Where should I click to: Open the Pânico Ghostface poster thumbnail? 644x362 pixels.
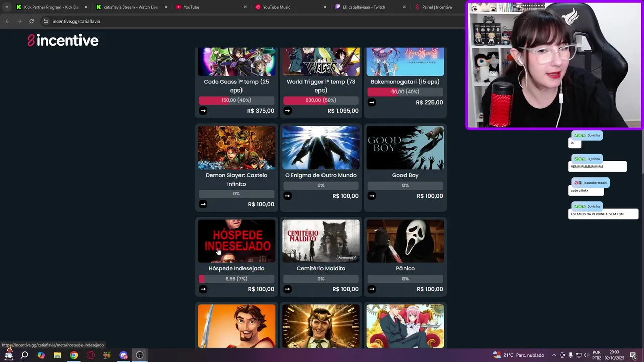tap(405, 241)
